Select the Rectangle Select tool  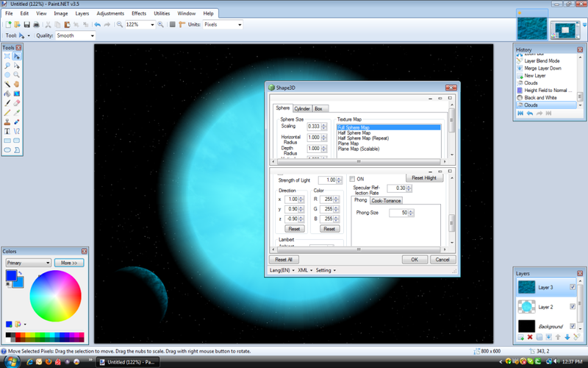pyautogui.click(x=7, y=57)
